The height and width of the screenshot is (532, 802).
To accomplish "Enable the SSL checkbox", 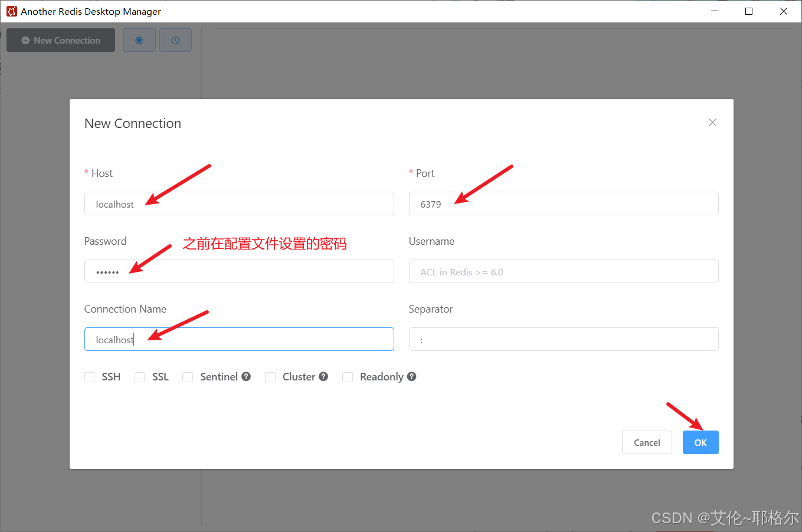I will [x=140, y=377].
